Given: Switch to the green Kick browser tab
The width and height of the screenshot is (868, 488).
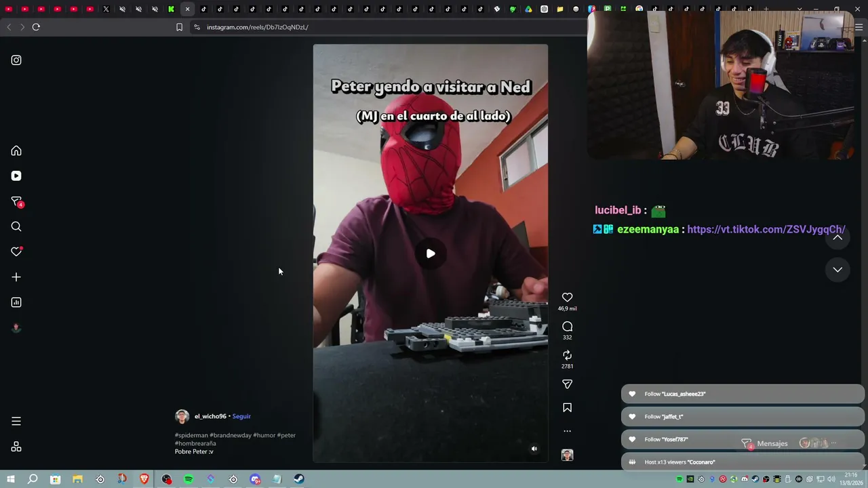Looking at the screenshot, I should 171,9.
